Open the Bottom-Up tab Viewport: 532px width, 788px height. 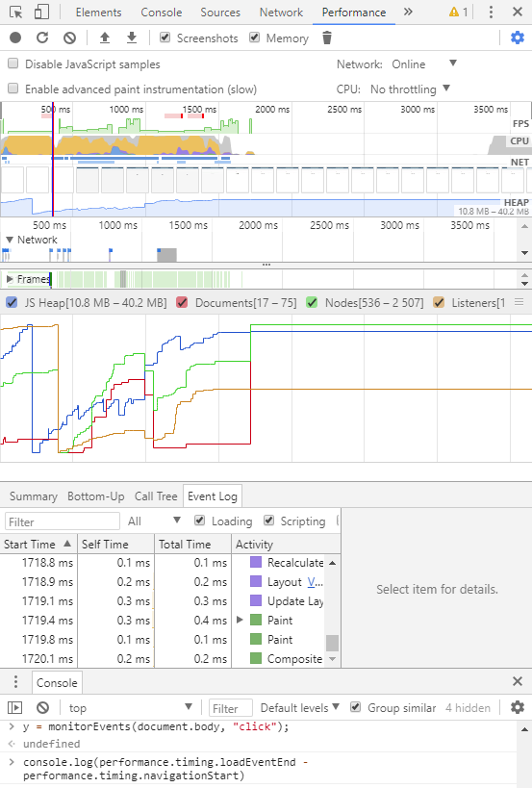(x=96, y=496)
